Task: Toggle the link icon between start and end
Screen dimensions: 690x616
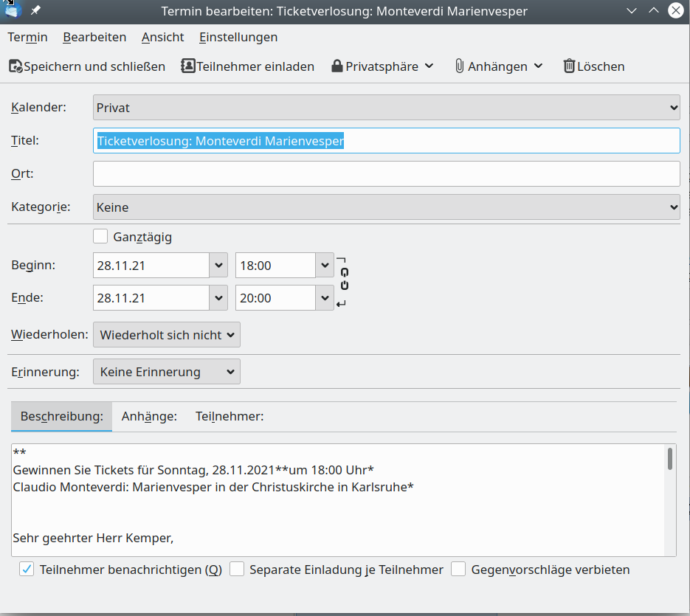Action: [344, 280]
